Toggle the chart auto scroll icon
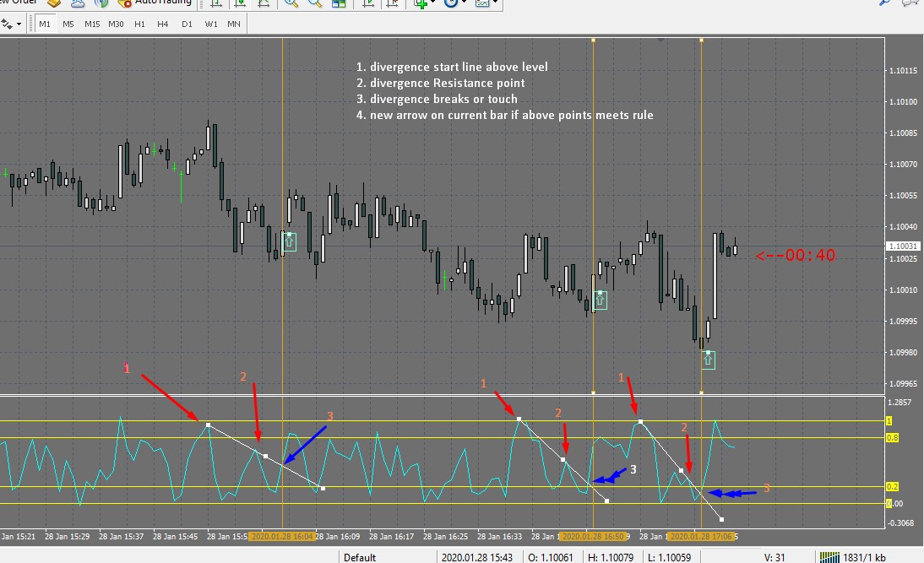 click(369, 3)
